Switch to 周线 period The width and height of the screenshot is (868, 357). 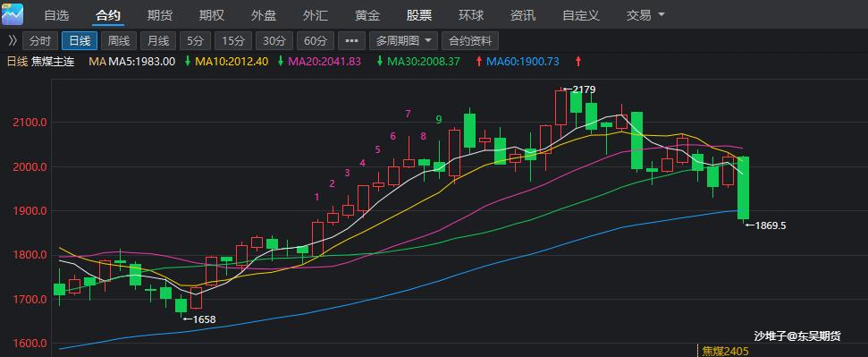click(119, 40)
